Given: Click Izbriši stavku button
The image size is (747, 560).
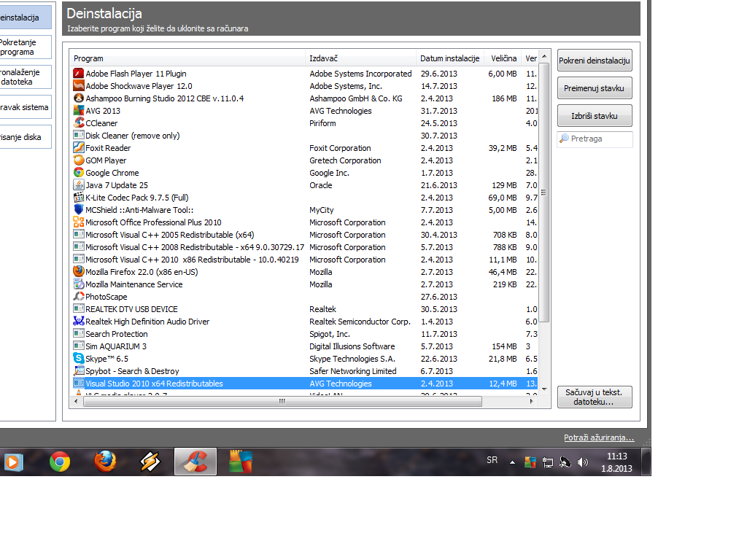Looking at the screenshot, I should pyautogui.click(x=595, y=116).
